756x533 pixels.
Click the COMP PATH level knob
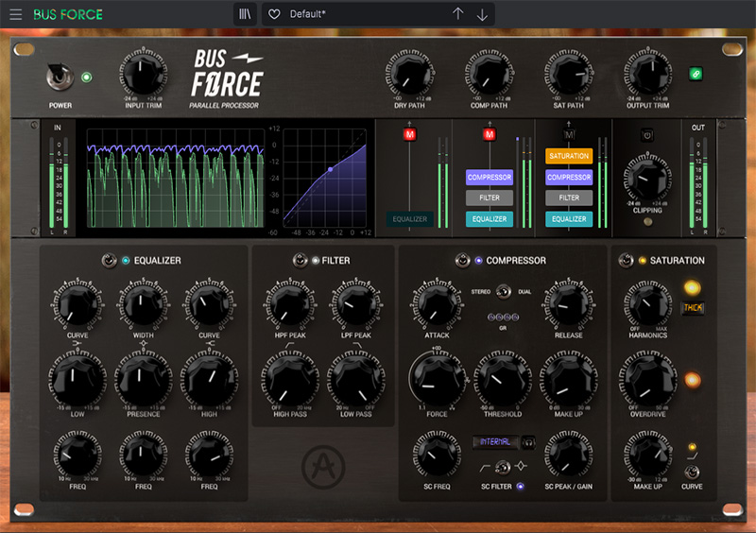pyautogui.click(x=489, y=75)
